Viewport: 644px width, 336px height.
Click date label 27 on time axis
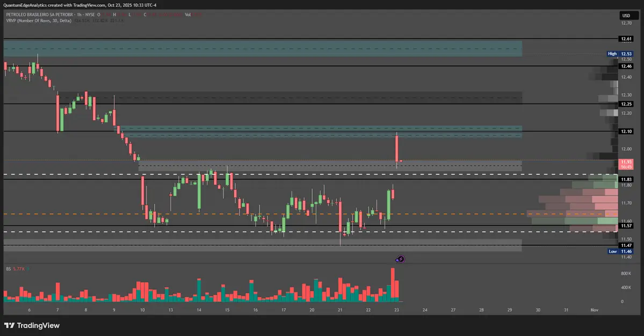(453, 310)
